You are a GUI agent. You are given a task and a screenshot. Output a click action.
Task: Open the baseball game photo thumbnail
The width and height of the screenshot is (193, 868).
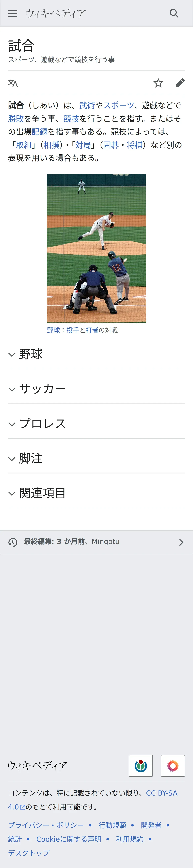pyautogui.click(x=96, y=248)
